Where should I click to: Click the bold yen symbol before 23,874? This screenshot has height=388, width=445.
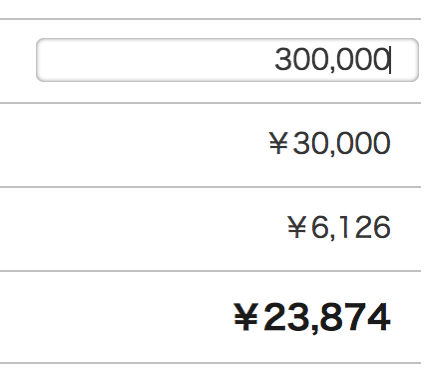pyautogui.click(x=246, y=317)
